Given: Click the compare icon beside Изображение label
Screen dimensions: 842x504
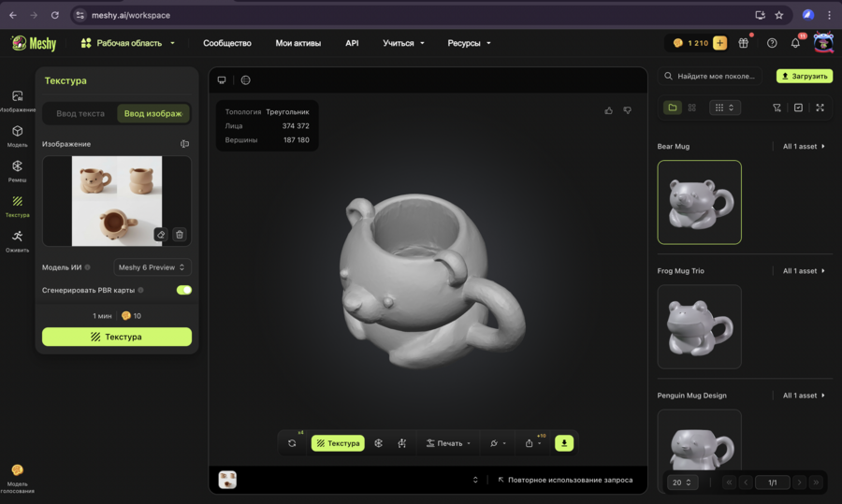Looking at the screenshot, I should tap(184, 144).
